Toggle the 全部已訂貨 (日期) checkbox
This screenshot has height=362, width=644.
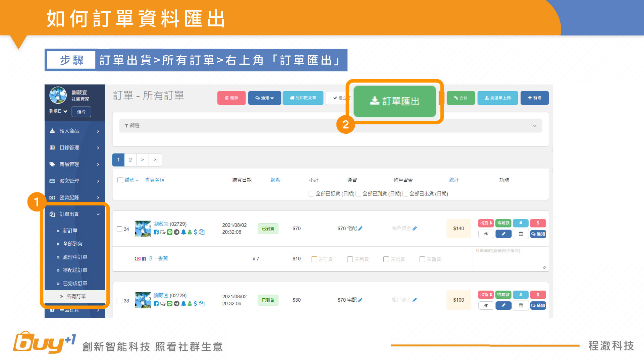pyautogui.click(x=312, y=193)
